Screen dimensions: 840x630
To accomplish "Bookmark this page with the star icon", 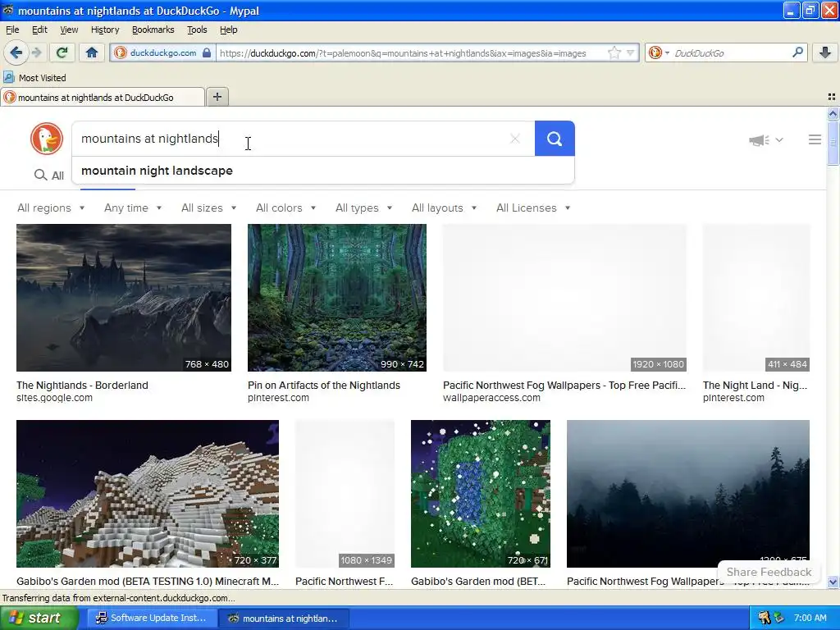I will tap(614, 52).
